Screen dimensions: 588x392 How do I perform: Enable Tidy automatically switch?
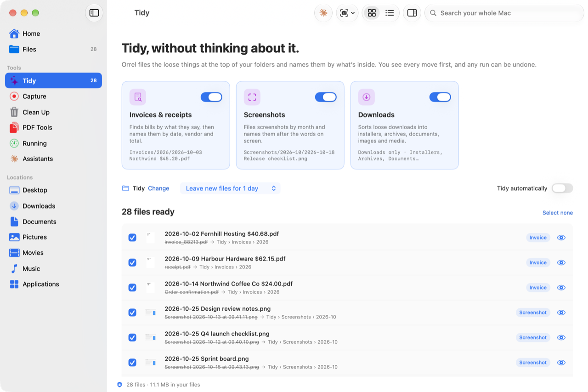pos(562,188)
